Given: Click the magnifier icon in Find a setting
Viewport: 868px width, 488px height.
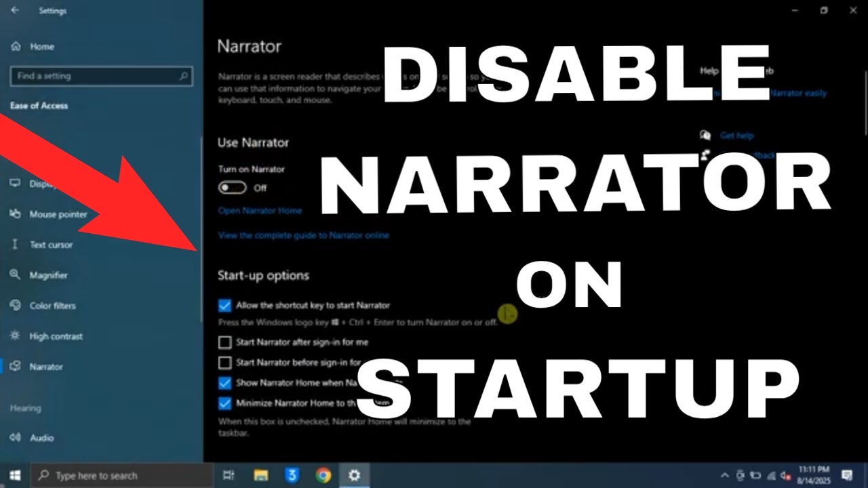Looking at the screenshot, I should (183, 77).
